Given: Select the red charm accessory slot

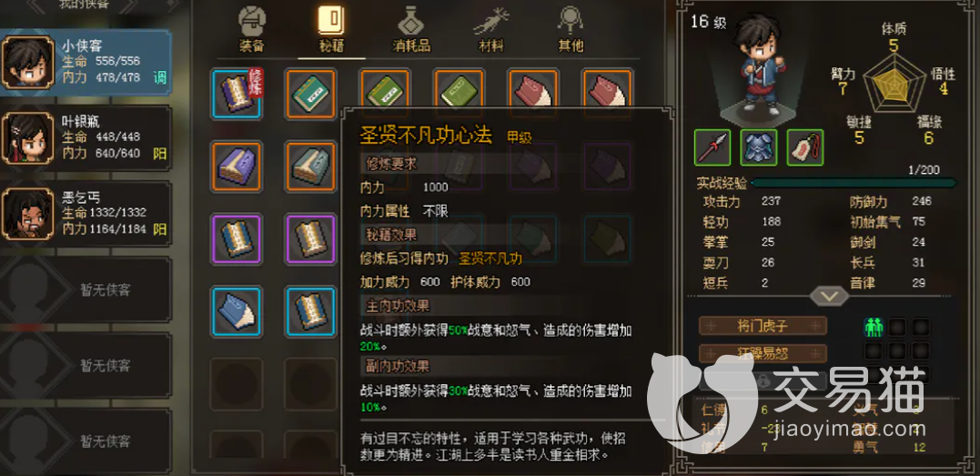Looking at the screenshot, I should (805, 147).
